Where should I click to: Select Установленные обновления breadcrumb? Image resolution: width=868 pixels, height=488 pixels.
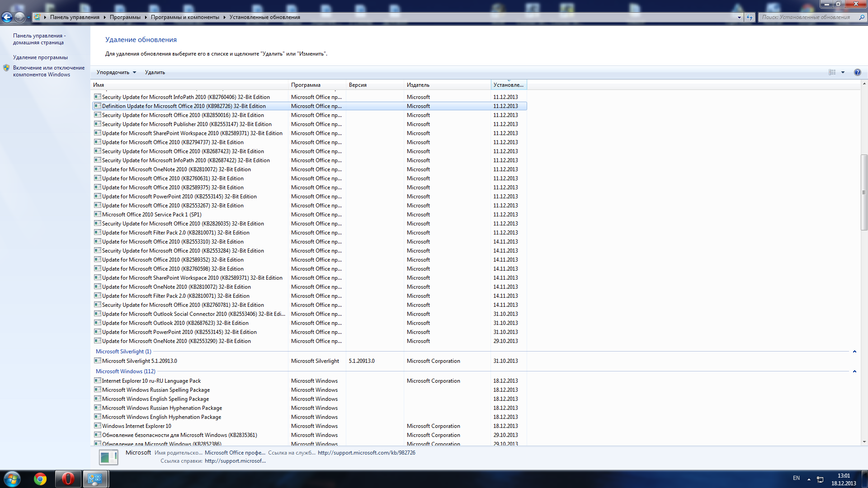[264, 17]
